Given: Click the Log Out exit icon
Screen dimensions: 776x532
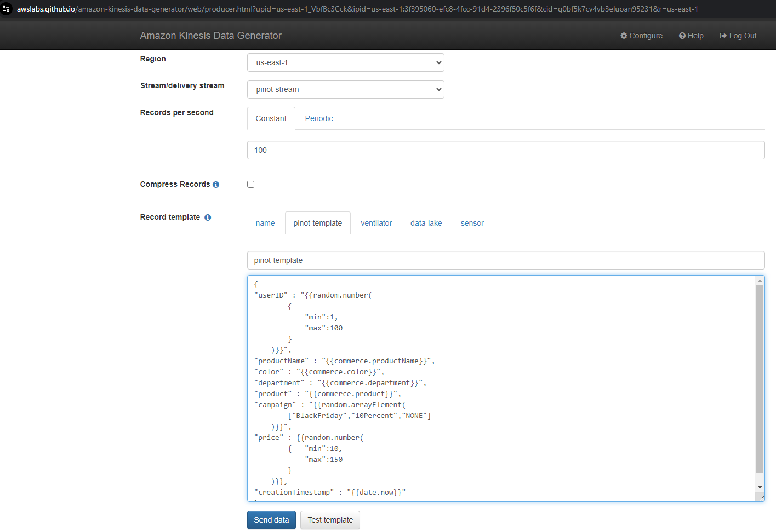Looking at the screenshot, I should click(x=723, y=36).
